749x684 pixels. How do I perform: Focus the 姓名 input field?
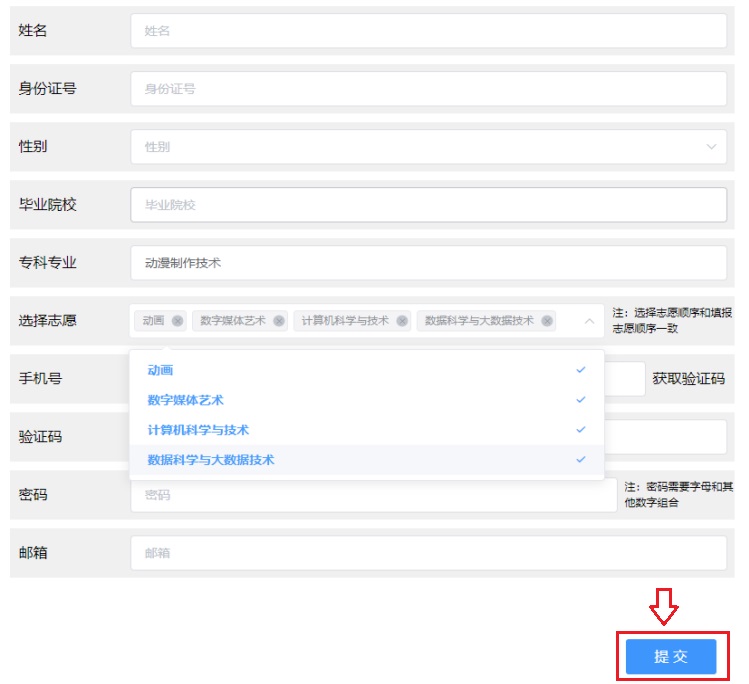point(427,31)
